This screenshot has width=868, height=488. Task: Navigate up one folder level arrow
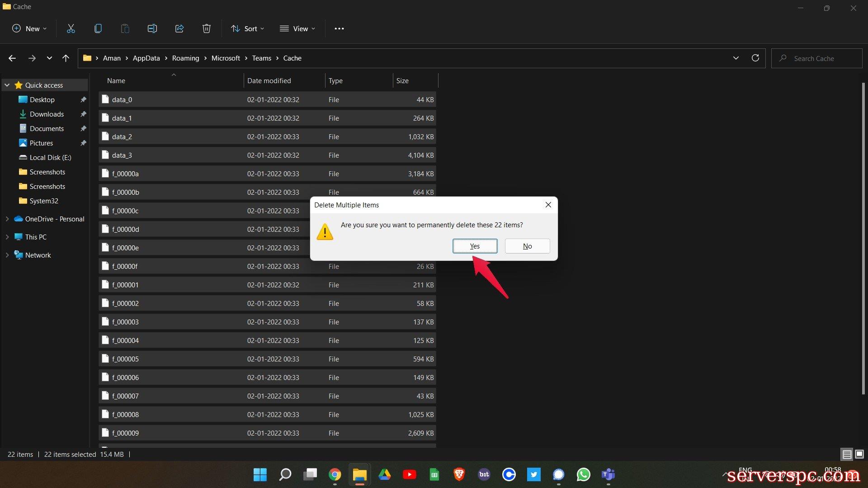[x=66, y=58]
